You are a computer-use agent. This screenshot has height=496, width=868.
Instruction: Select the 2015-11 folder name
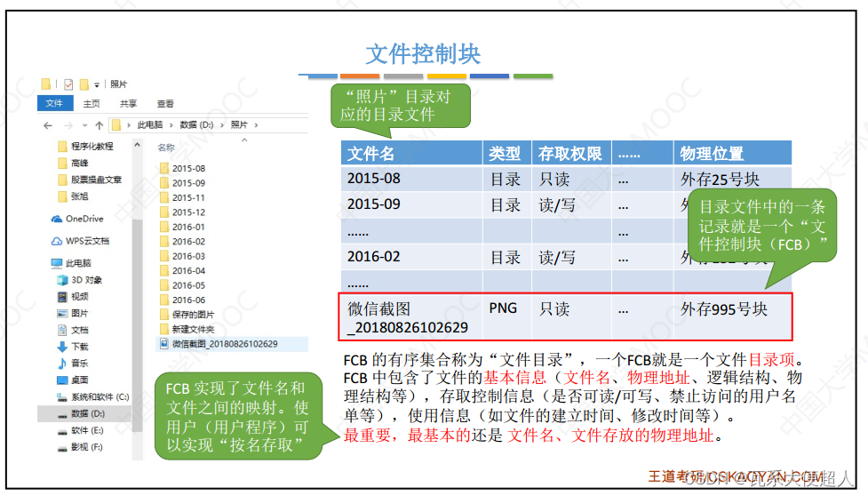188,197
